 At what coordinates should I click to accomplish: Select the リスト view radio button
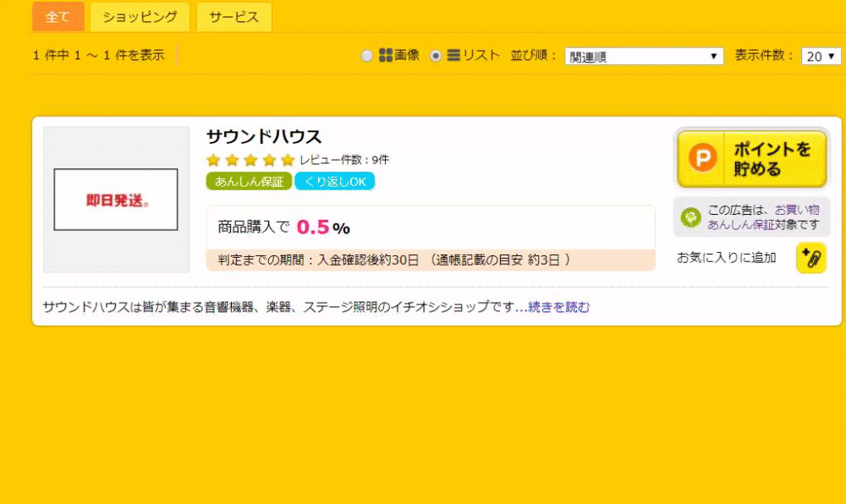(x=436, y=56)
